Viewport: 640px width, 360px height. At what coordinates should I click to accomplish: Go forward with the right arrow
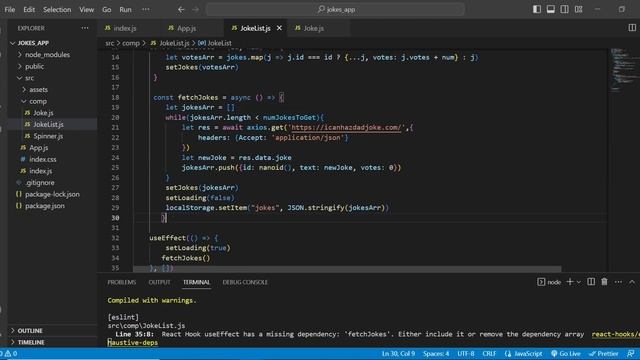click(x=195, y=9)
